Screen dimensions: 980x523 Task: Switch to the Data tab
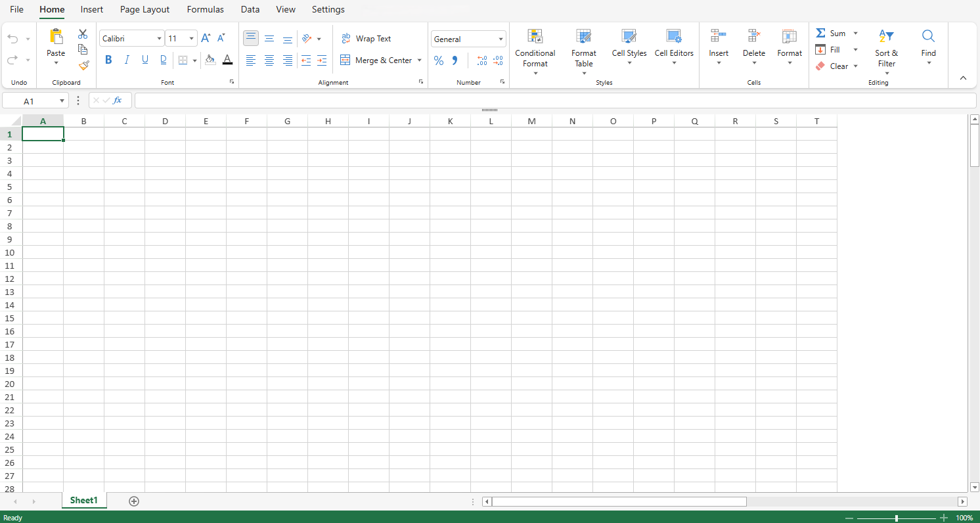tap(250, 9)
